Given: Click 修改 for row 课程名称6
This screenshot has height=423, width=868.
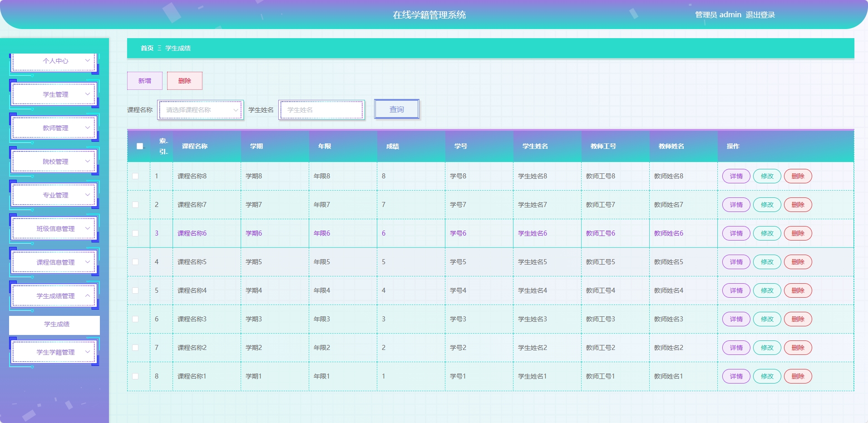Looking at the screenshot, I should (x=767, y=233).
